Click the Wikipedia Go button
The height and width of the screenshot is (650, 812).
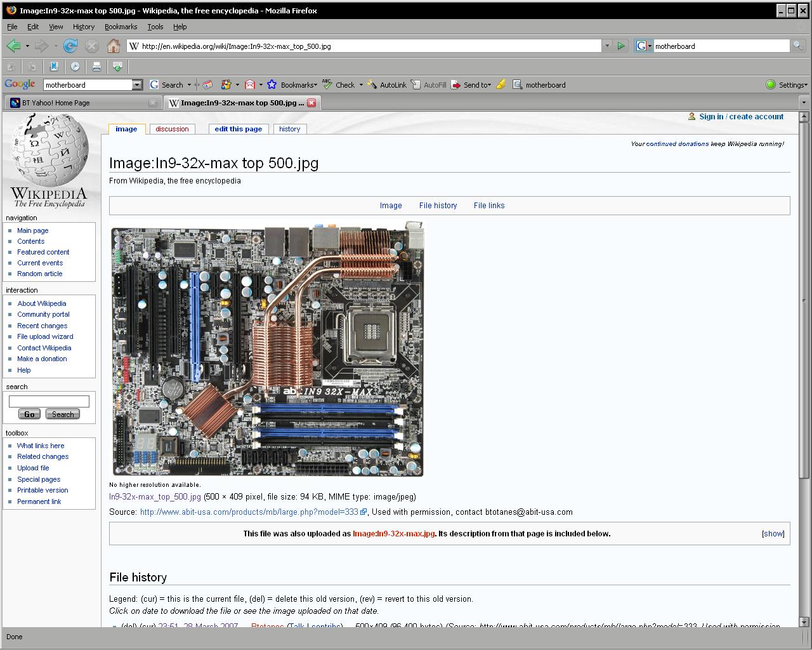tap(29, 414)
